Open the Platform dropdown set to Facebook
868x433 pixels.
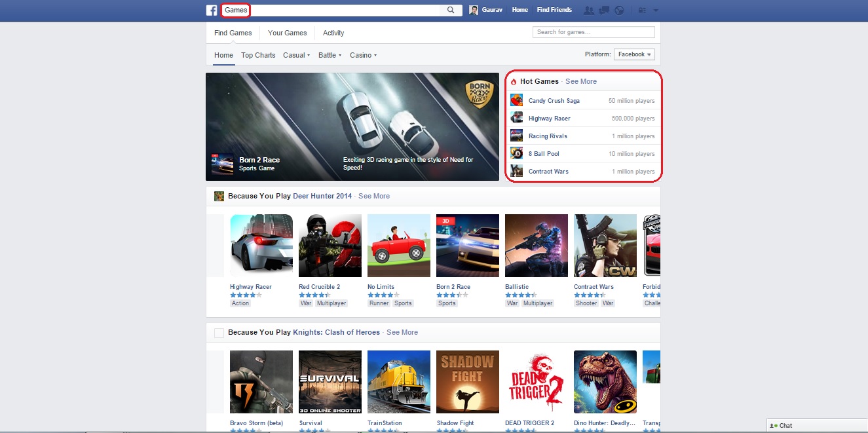click(634, 54)
